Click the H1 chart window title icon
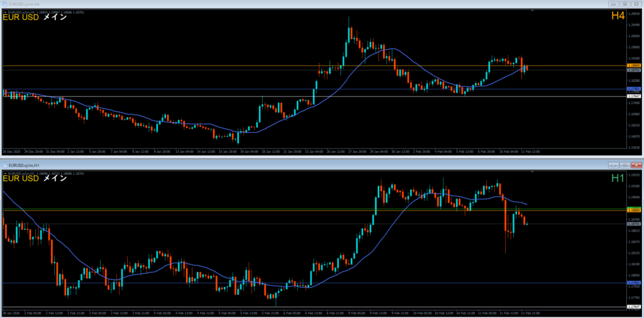 coord(4,165)
